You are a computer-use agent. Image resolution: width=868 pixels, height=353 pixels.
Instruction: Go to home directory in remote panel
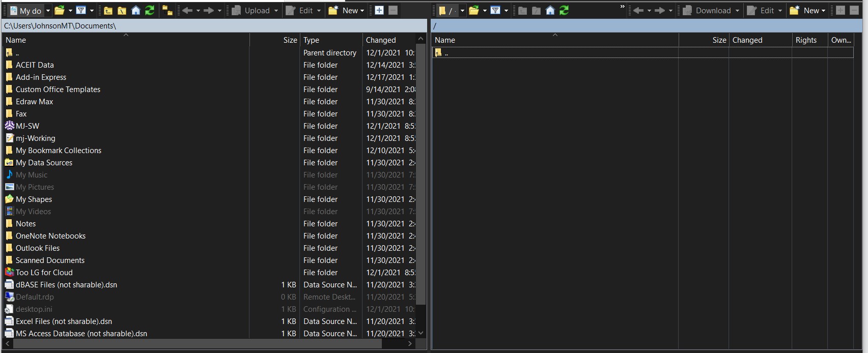(x=550, y=10)
